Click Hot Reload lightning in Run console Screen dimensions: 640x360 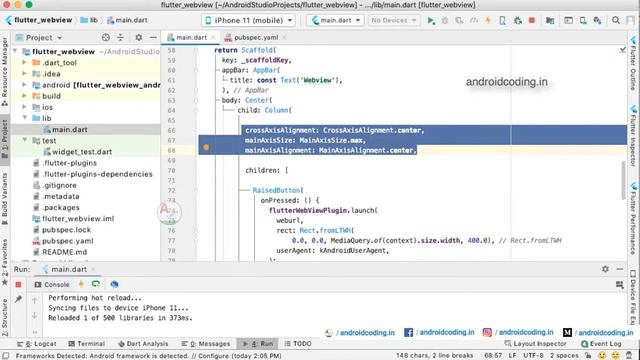click(81, 284)
